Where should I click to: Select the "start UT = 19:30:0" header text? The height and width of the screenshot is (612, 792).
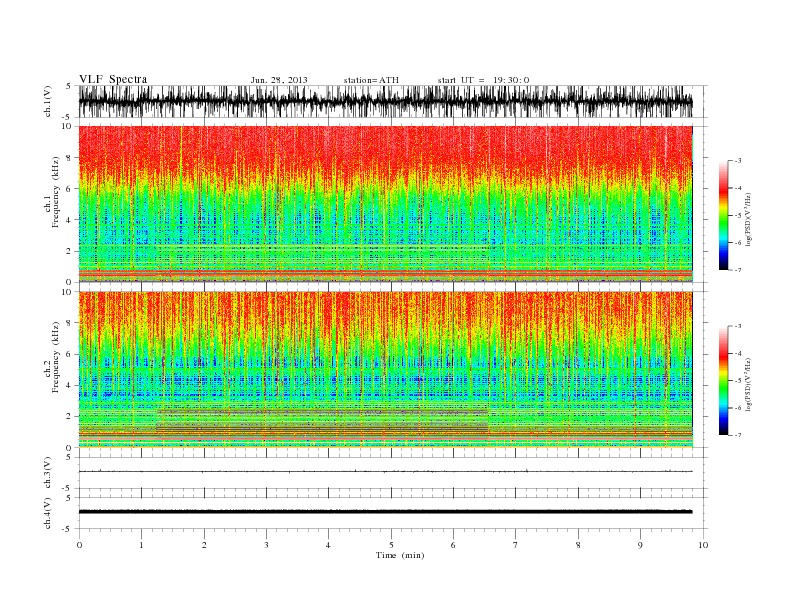tap(483, 80)
